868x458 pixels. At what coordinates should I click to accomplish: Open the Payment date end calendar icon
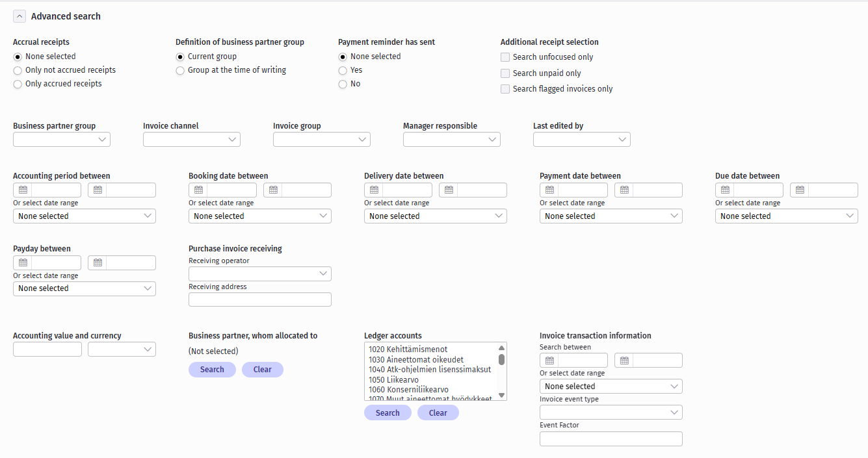(624, 190)
